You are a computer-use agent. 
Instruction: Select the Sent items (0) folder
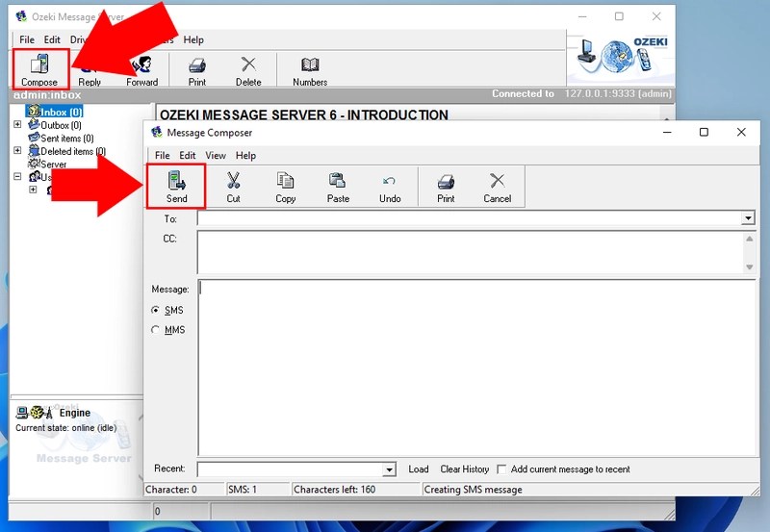67,139
